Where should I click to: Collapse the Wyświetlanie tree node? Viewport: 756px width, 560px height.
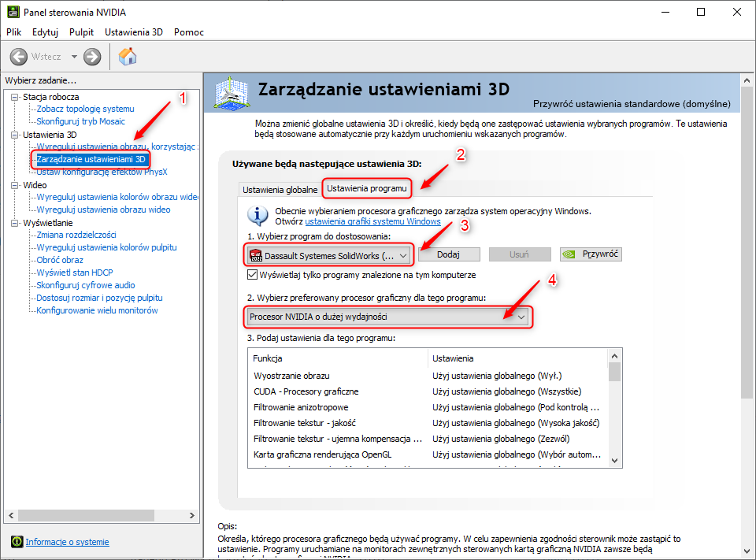click(x=14, y=223)
